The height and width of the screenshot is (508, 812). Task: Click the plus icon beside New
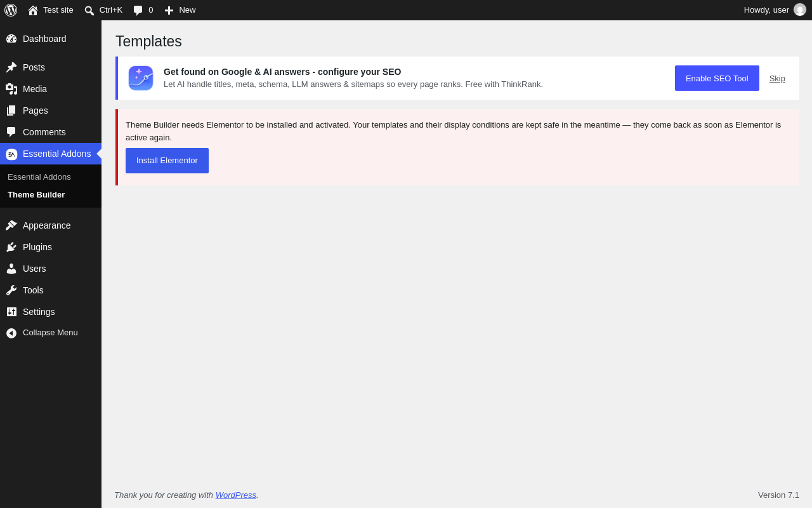[x=169, y=10]
